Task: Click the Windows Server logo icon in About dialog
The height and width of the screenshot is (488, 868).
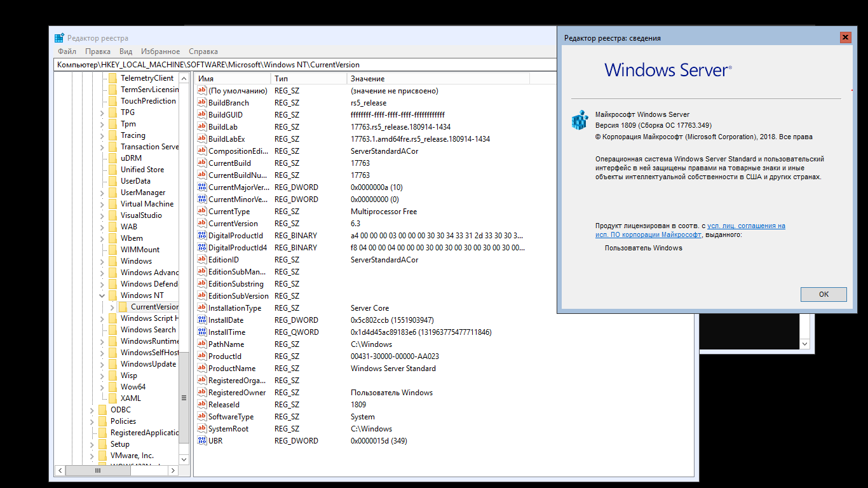Action: [580, 120]
